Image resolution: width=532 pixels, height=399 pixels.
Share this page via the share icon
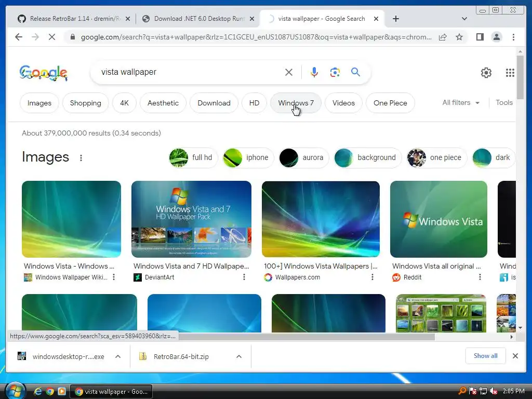click(x=443, y=37)
